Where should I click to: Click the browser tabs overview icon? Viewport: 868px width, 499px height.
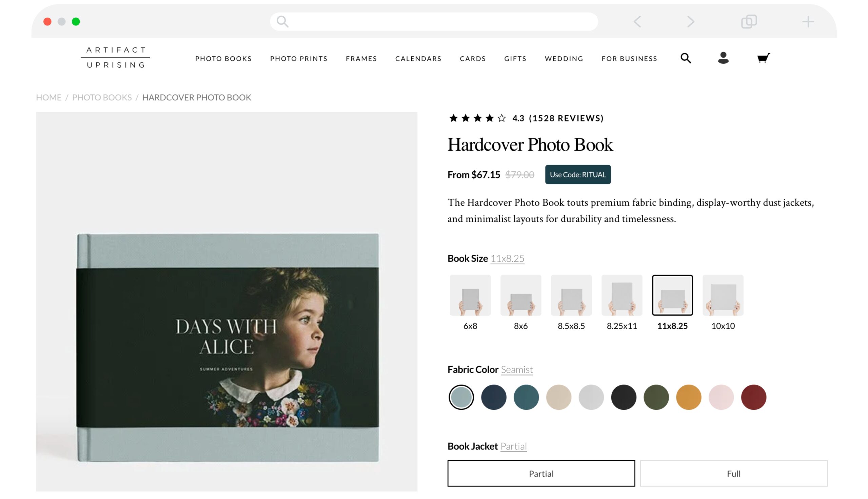(749, 22)
